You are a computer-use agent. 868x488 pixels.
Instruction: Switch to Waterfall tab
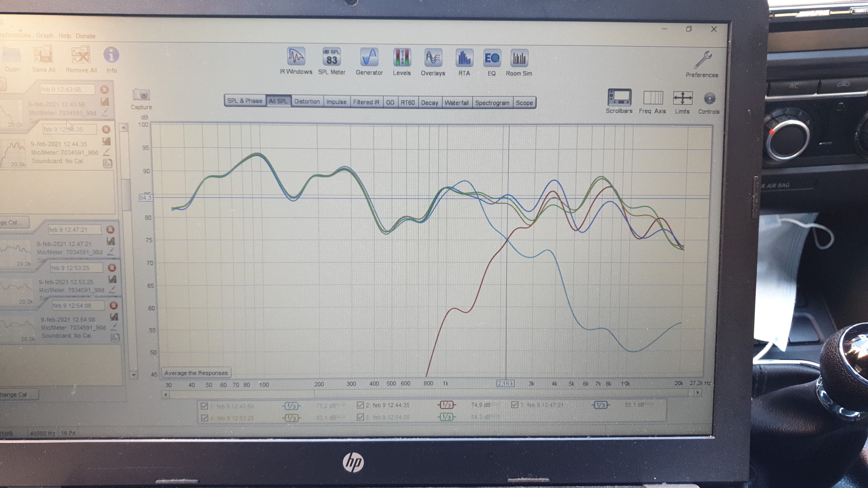click(457, 103)
